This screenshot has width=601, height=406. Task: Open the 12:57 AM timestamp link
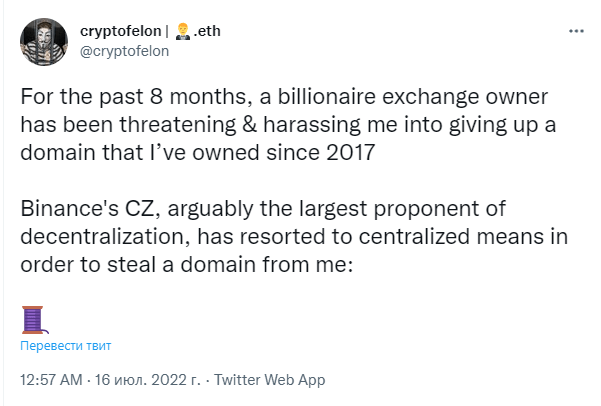tap(51, 380)
